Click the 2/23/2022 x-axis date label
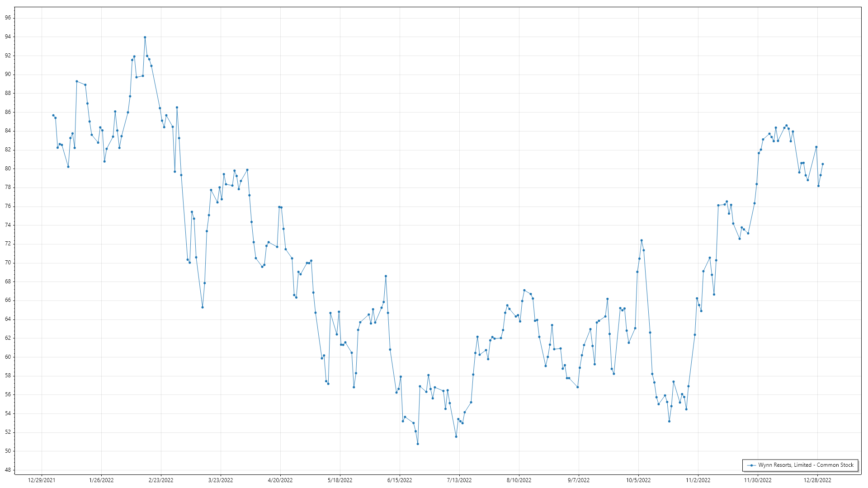The width and height of the screenshot is (868, 488). [161, 480]
